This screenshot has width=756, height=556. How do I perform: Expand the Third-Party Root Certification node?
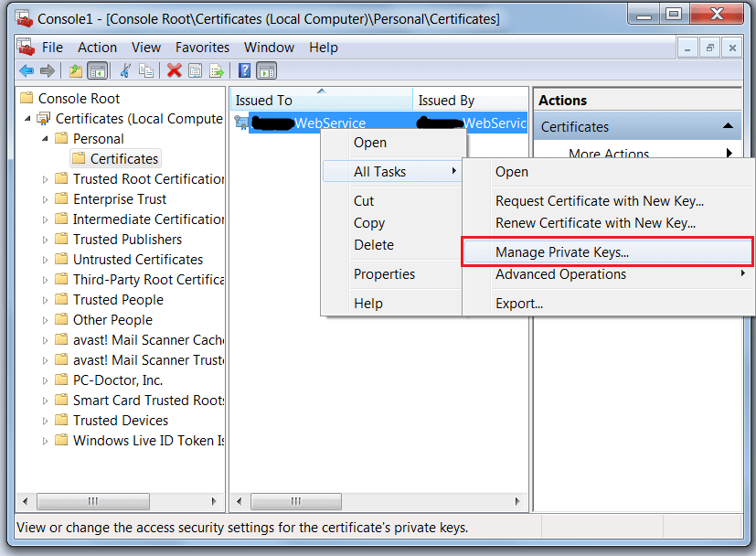click(46, 280)
